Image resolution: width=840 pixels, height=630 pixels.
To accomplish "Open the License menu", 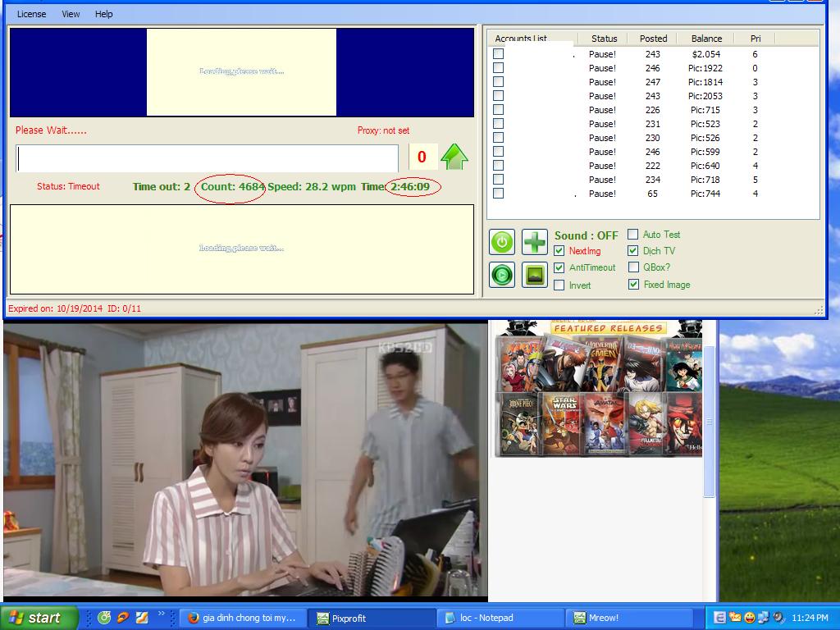I will tap(32, 14).
